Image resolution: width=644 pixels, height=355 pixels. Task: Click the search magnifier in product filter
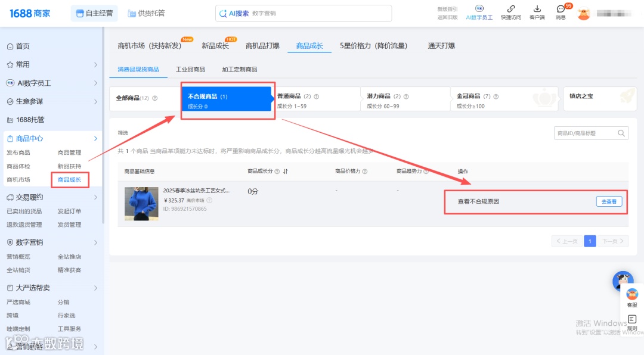(621, 133)
